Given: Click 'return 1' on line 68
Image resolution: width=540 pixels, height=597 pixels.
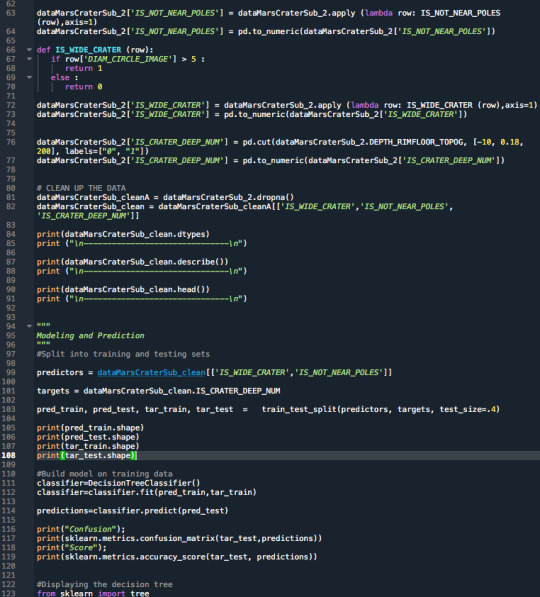Looking at the screenshot, I should pos(84,68).
